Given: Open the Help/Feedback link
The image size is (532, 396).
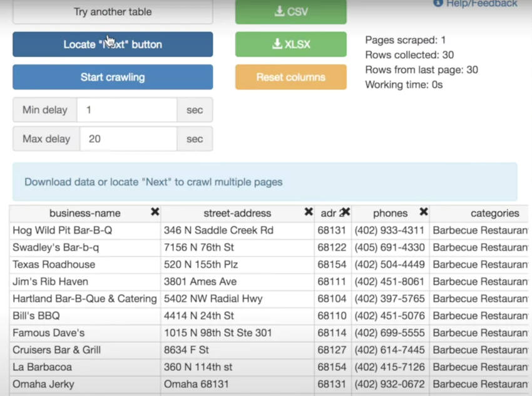Looking at the screenshot, I should click(x=482, y=4).
